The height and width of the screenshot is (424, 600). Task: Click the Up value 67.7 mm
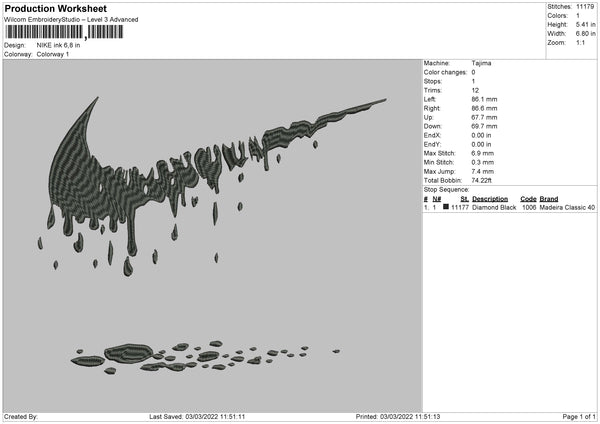(484, 117)
